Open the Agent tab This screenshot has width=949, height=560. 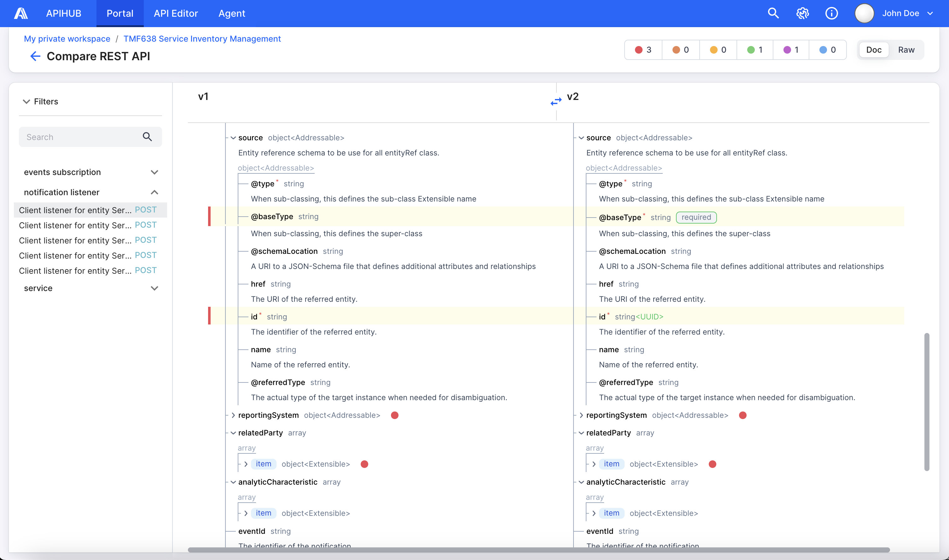click(x=232, y=13)
